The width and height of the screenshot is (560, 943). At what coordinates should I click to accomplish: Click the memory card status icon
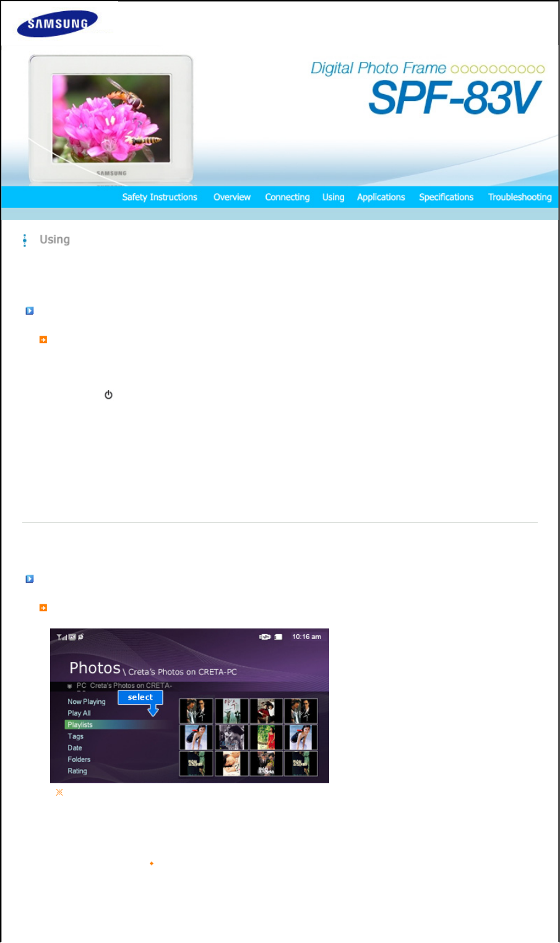pyautogui.click(x=278, y=637)
